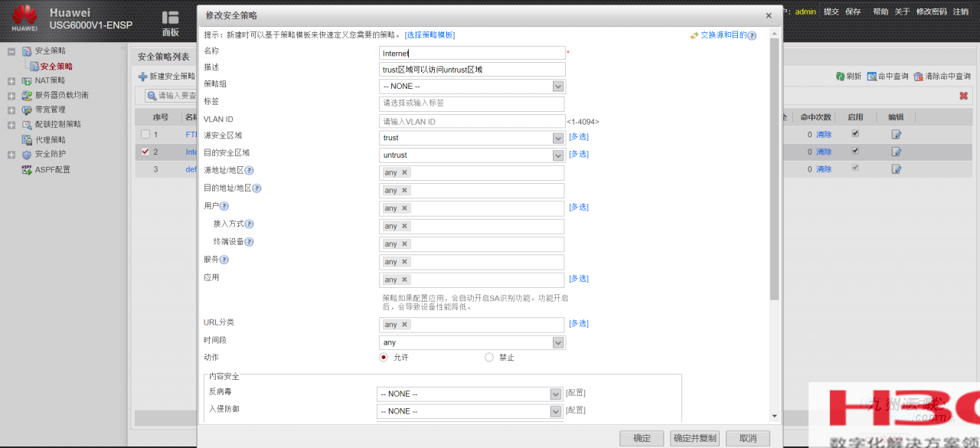Click help icon beside 接入方式
980x448 pixels.
pos(249,224)
